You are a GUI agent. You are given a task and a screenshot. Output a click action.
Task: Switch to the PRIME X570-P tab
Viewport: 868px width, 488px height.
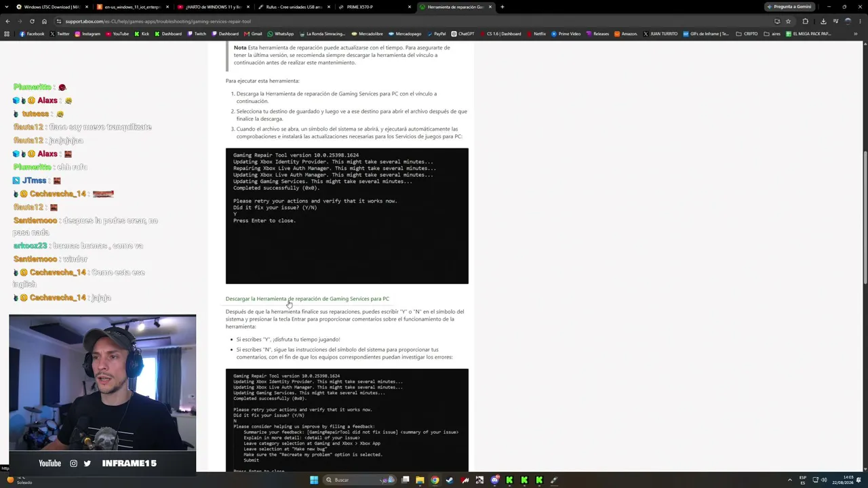click(x=374, y=7)
